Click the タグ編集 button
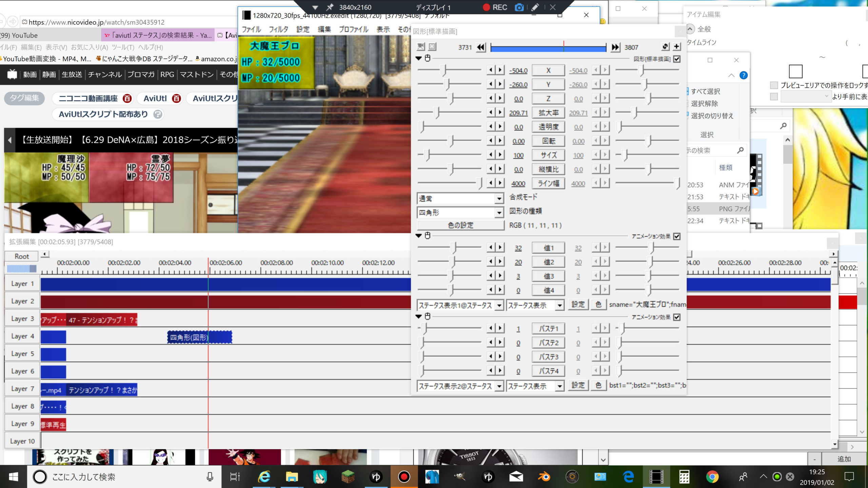 point(24,98)
